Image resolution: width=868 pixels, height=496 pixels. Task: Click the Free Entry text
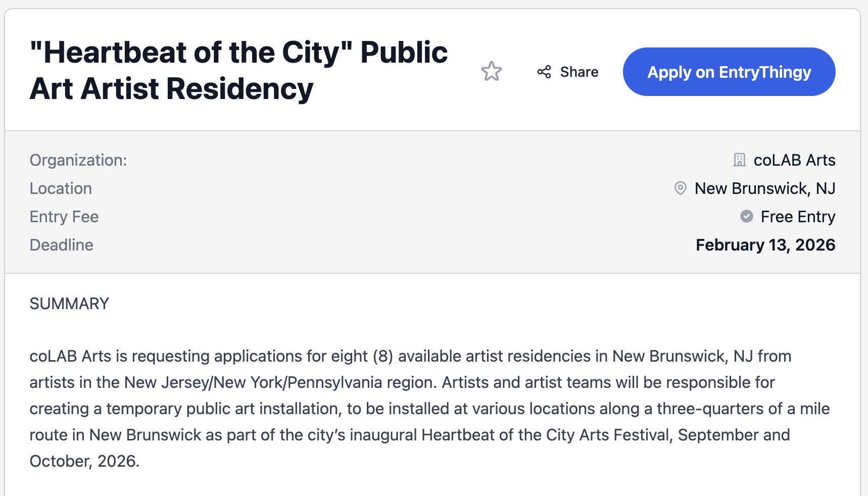798,217
